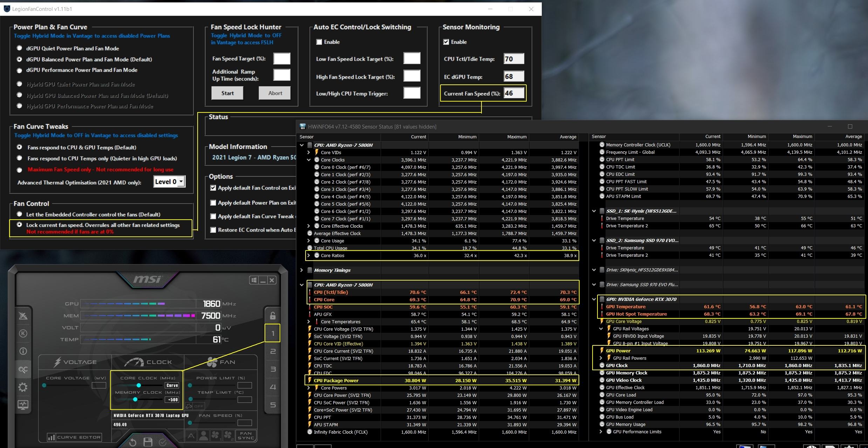This screenshot has width=868, height=448.
Task: Open MSI Afterburner information icon
Action: tap(23, 351)
